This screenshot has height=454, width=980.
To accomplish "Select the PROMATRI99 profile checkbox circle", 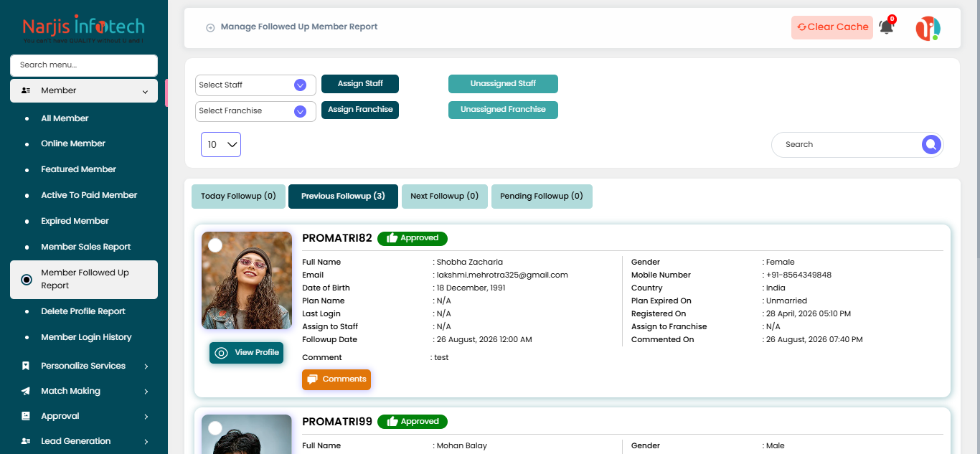I will [215, 429].
